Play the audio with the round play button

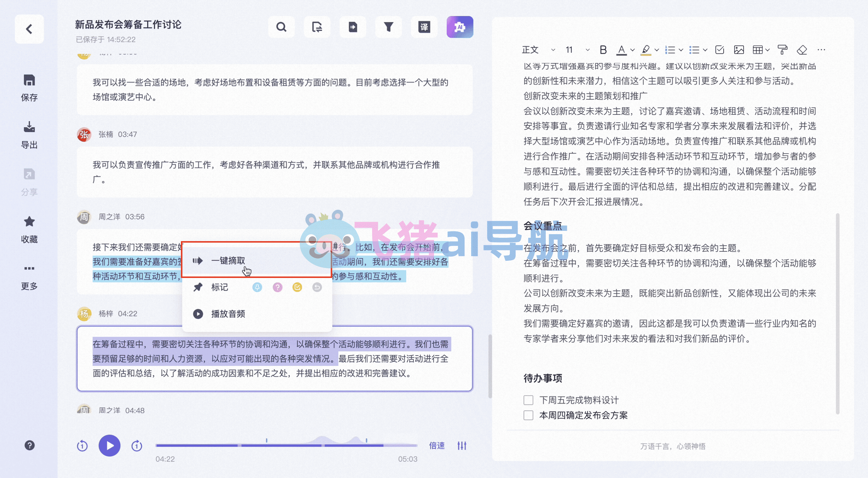110,446
